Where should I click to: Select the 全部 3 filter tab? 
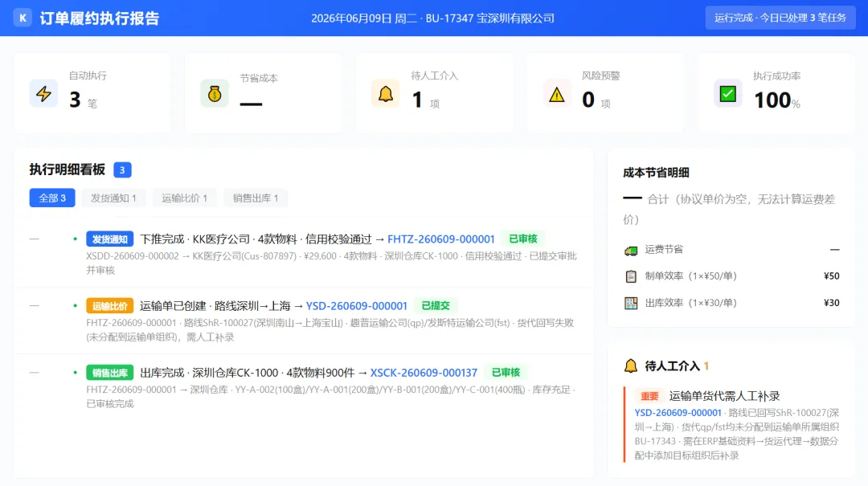click(52, 198)
